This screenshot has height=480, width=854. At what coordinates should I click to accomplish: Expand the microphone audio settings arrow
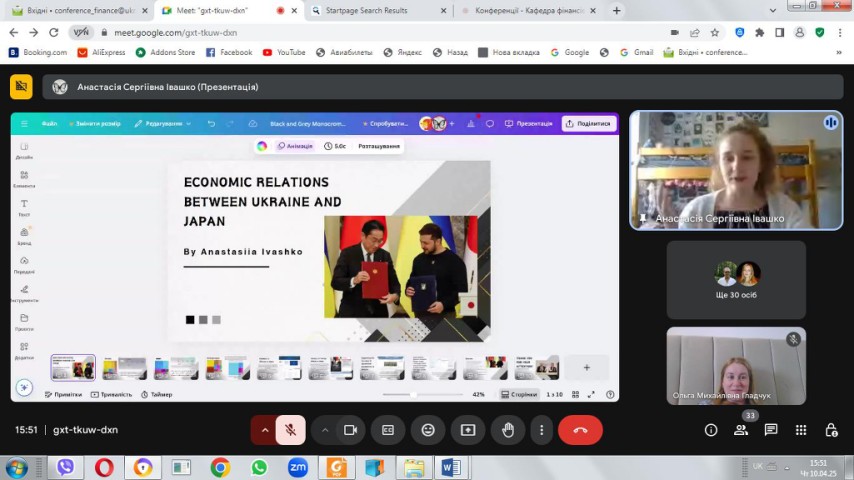pyautogui.click(x=265, y=430)
